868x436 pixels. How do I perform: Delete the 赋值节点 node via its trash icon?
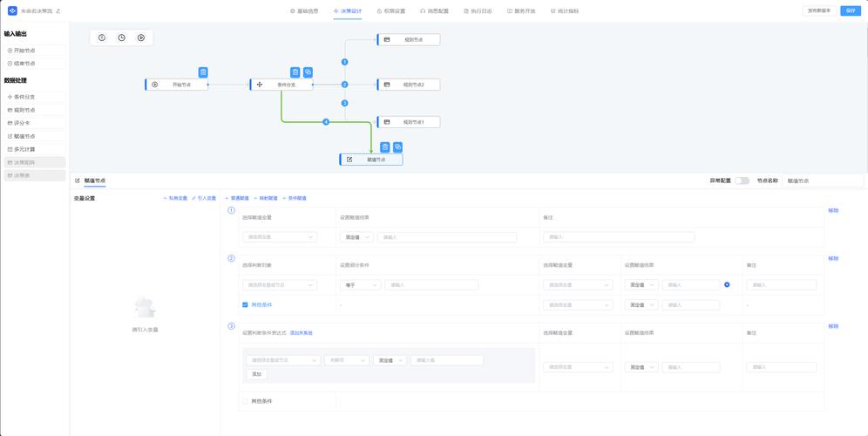click(x=385, y=147)
